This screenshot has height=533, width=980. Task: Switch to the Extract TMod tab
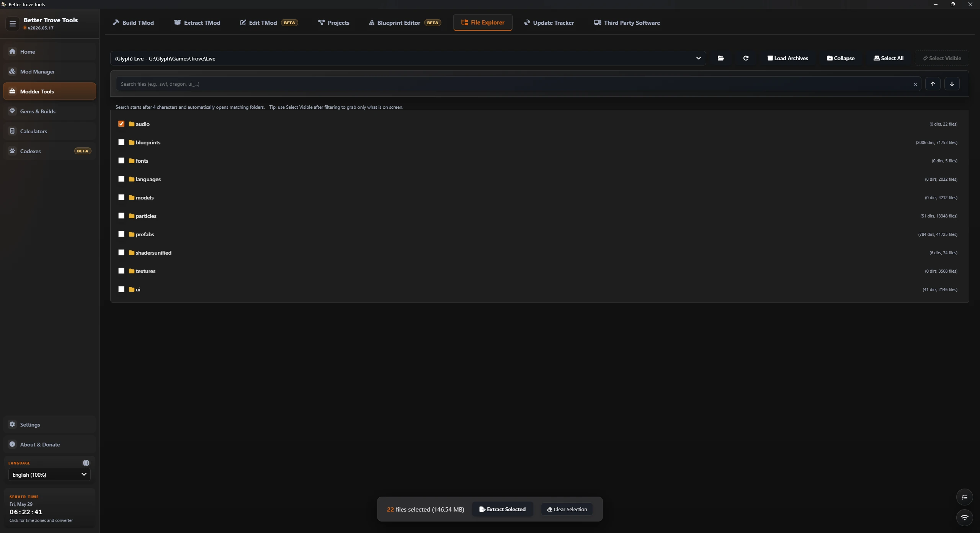[197, 23]
